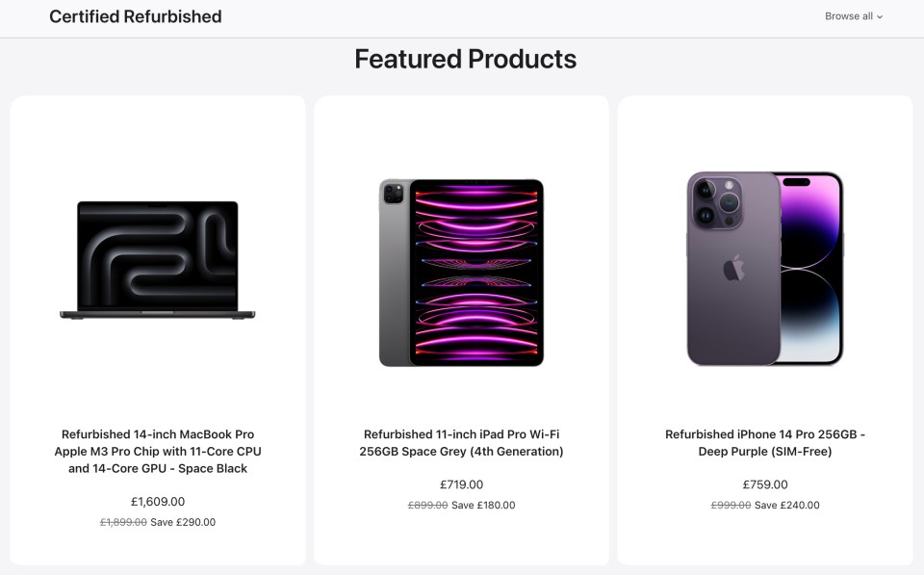Image resolution: width=924 pixels, height=575 pixels.
Task: Click the Certified Refurbished heading
Action: pos(136,16)
